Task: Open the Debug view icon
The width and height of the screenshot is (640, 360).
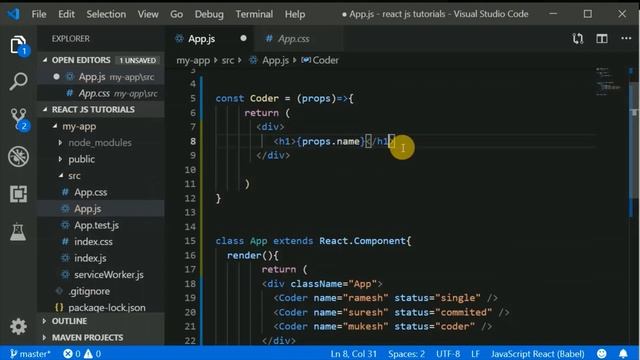Action: point(18,156)
